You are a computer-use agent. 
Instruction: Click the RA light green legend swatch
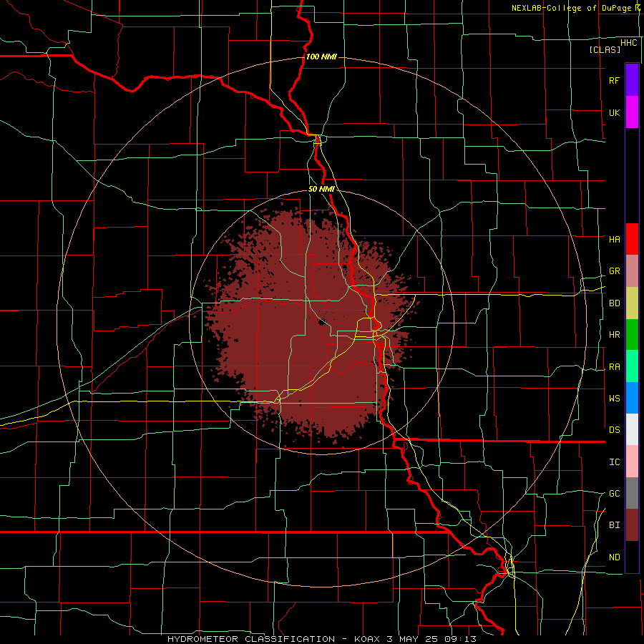(x=632, y=366)
